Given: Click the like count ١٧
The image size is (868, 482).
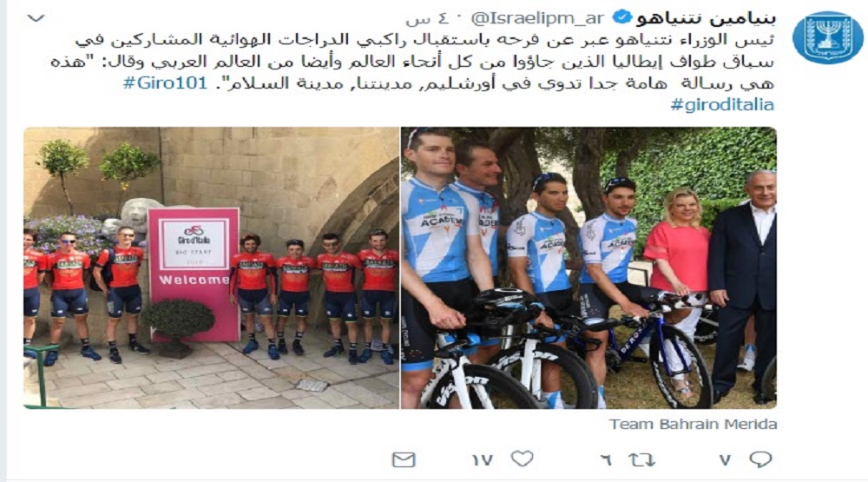Looking at the screenshot, I should pos(482,459).
